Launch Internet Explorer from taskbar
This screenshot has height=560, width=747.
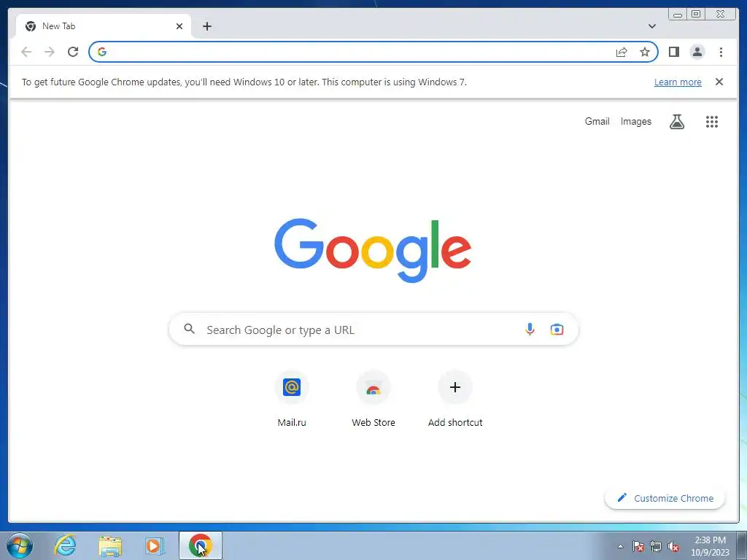[x=65, y=545]
